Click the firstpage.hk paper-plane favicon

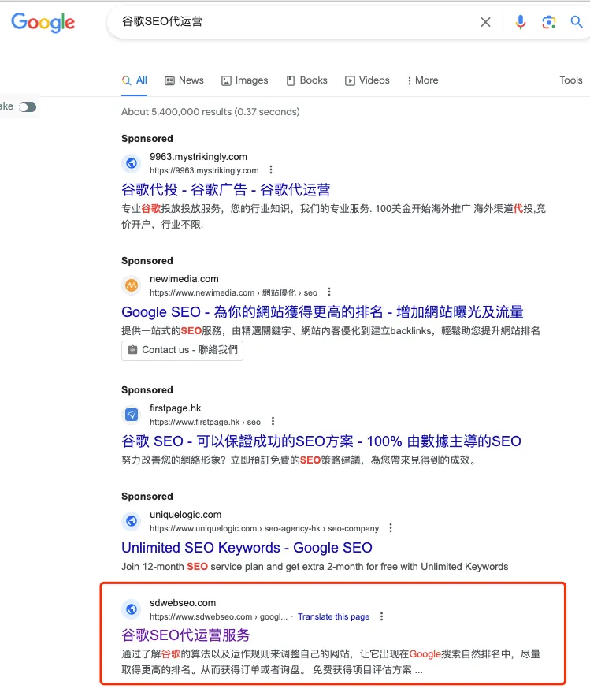tap(132, 415)
